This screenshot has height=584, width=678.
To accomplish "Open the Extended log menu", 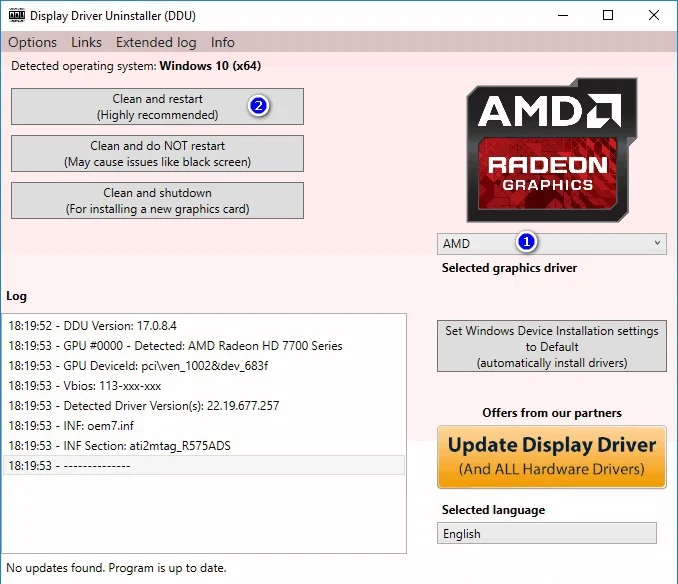I will tap(156, 42).
